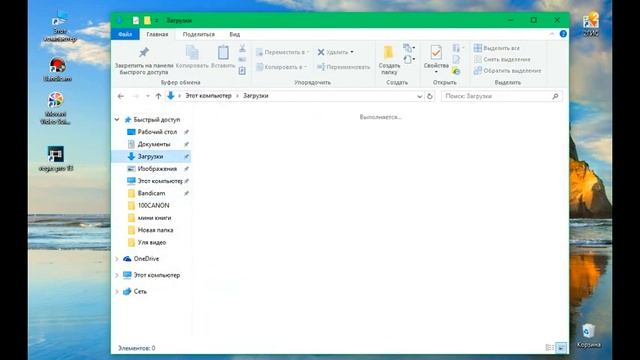The image size is (640, 360).
Task: Refresh the Загрузки folder view
Action: 429,96
